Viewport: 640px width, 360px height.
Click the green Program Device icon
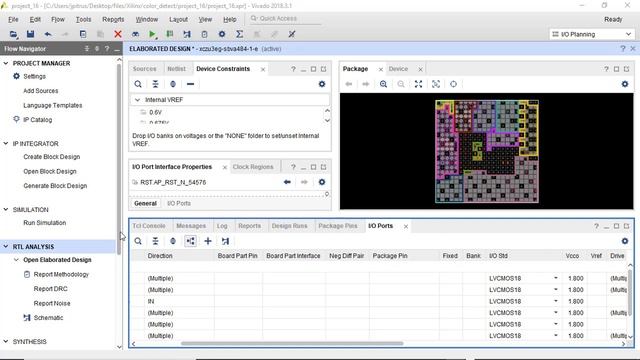[x=169, y=34]
